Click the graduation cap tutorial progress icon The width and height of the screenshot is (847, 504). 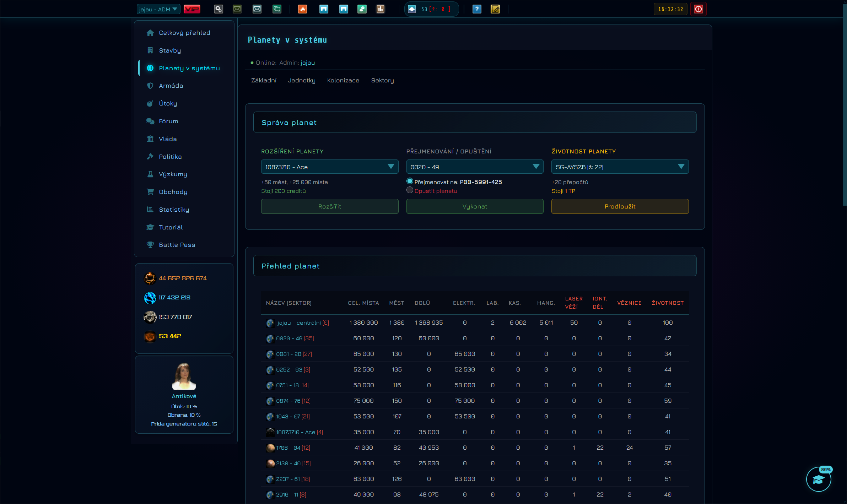pos(819,479)
